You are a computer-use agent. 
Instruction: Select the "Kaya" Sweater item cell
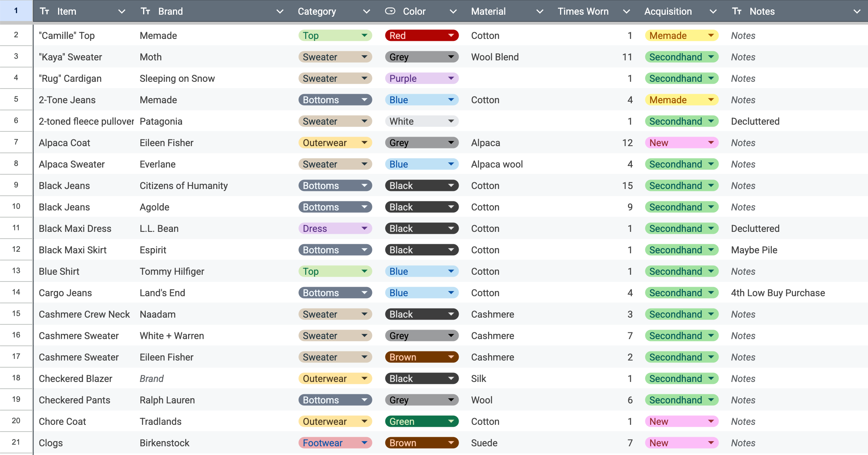pos(84,57)
